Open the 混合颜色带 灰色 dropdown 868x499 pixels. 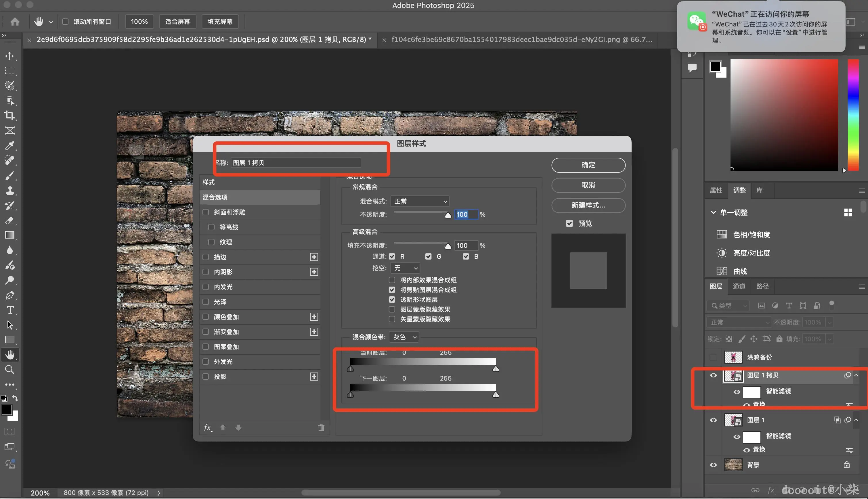404,337
